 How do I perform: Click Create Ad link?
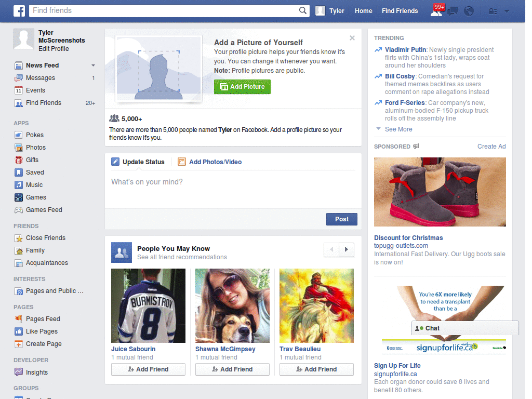[x=491, y=147]
